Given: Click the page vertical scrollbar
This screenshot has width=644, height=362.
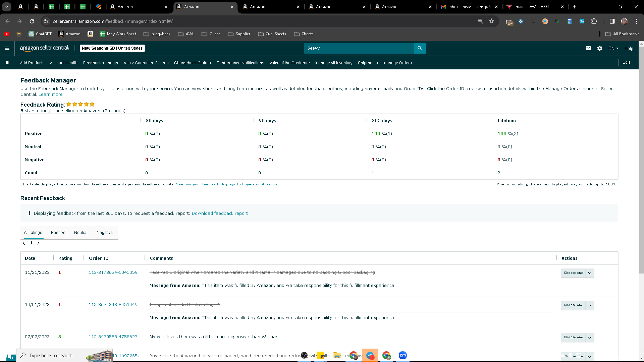Looking at the screenshot, I should (x=641, y=160).
